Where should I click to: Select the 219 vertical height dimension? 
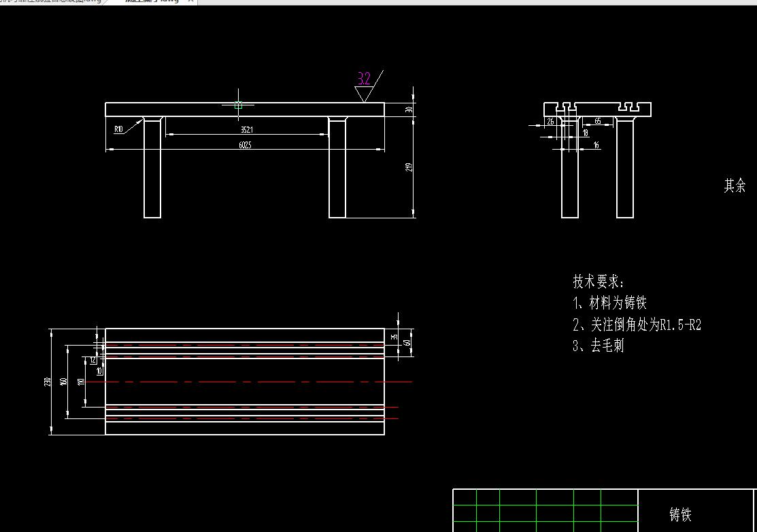click(x=409, y=167)
